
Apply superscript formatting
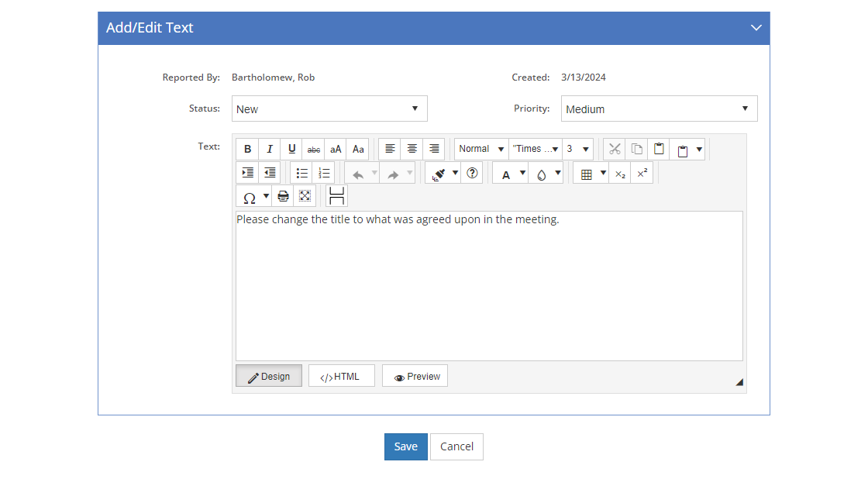pos(642,173)
